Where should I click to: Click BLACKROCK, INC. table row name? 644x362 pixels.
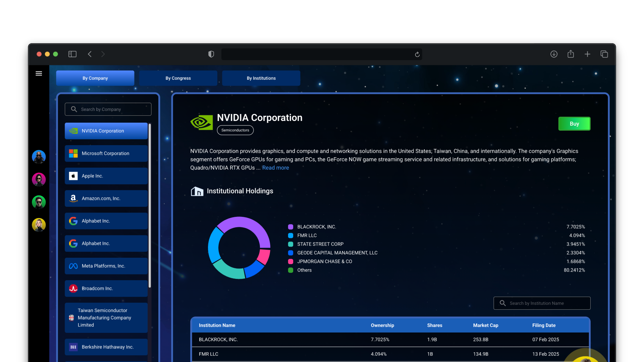coord(218,340)
